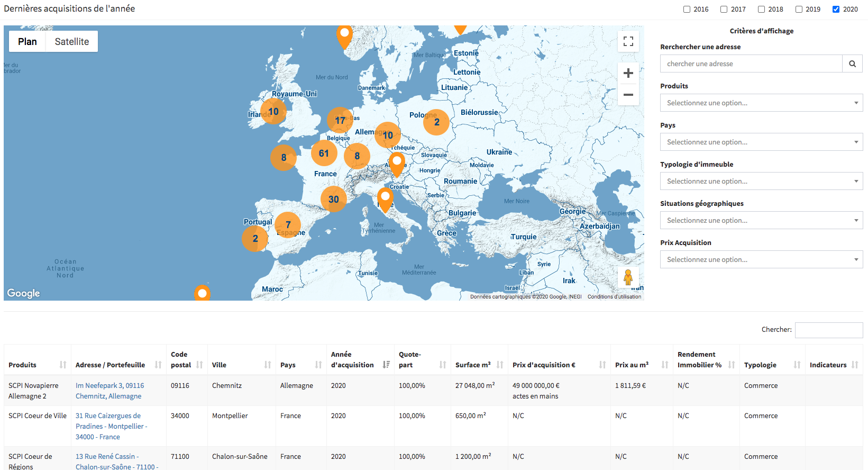The image size is (868, 470).
Task: Open the Germany cluster marker 10
Action: coord(388,135)
